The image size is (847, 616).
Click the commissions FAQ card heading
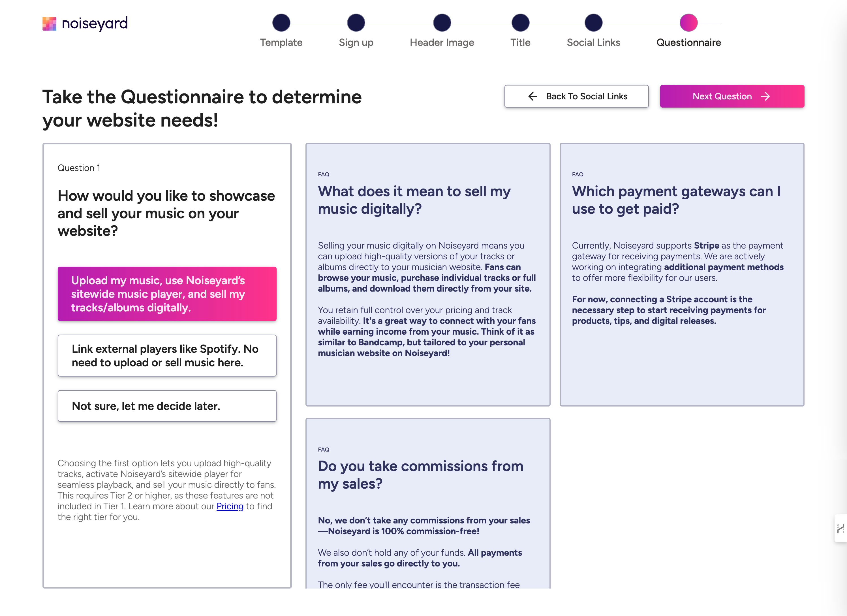pyautogui.click(x=420, y=475)
